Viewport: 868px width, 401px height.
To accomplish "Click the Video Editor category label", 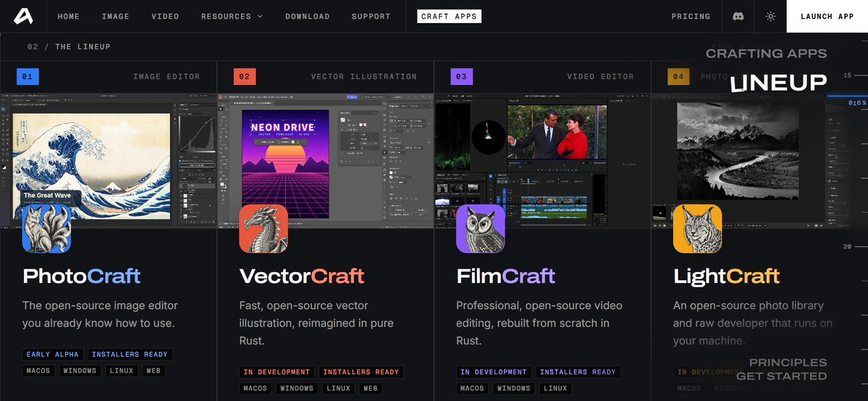I will 601,77.
